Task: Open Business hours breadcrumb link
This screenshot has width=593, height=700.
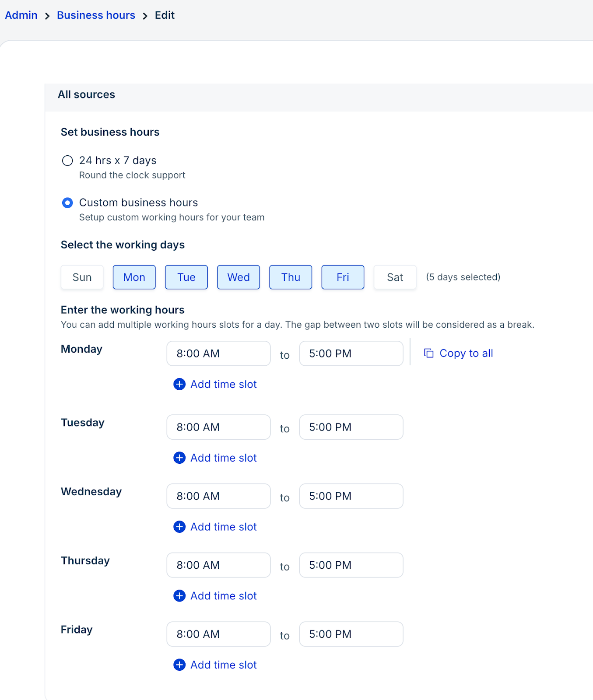Action: (x=96, y=15)
